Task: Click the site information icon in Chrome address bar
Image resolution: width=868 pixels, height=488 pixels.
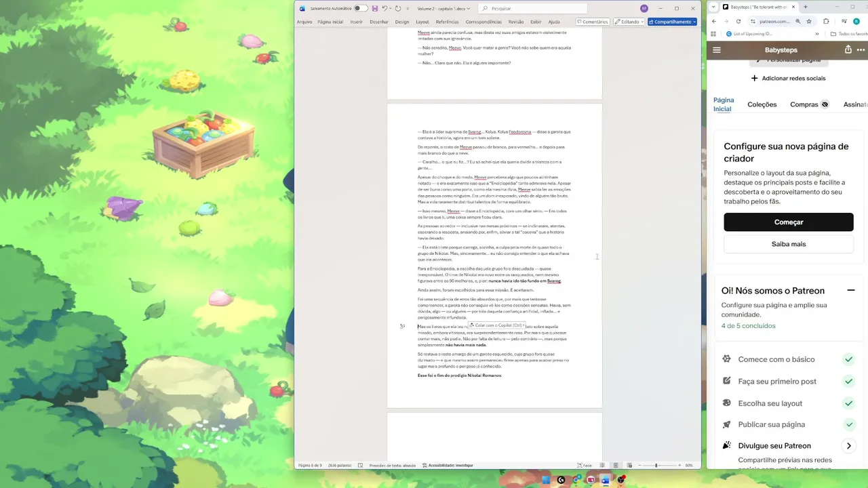Action: click(x=753, y=22)
